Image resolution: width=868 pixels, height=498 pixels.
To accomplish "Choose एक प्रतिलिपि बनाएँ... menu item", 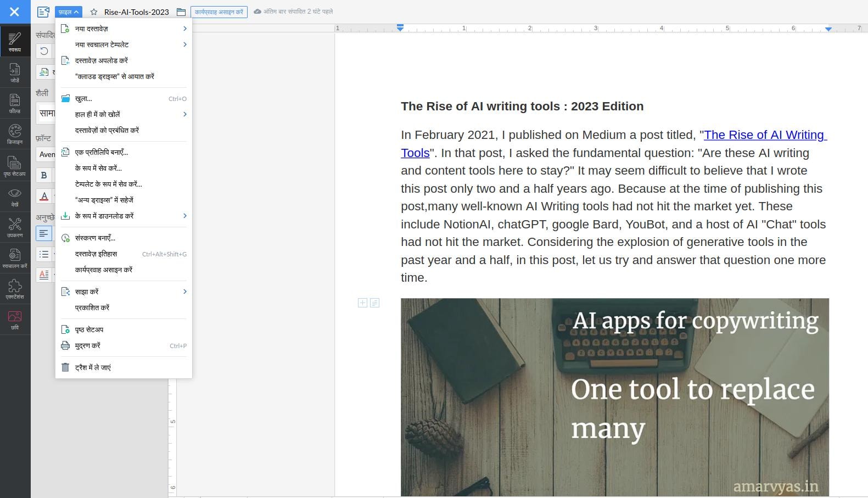I will [124, 152].
